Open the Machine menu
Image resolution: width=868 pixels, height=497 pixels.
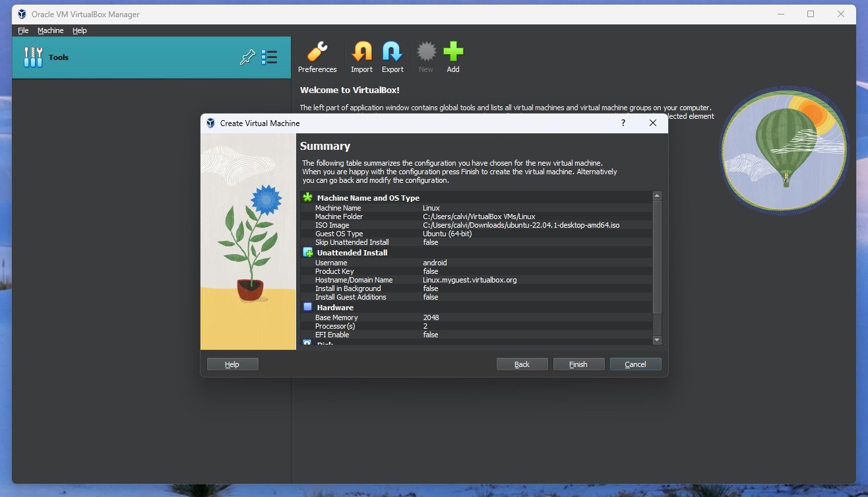pyautogui.click(x=51, y=30)
